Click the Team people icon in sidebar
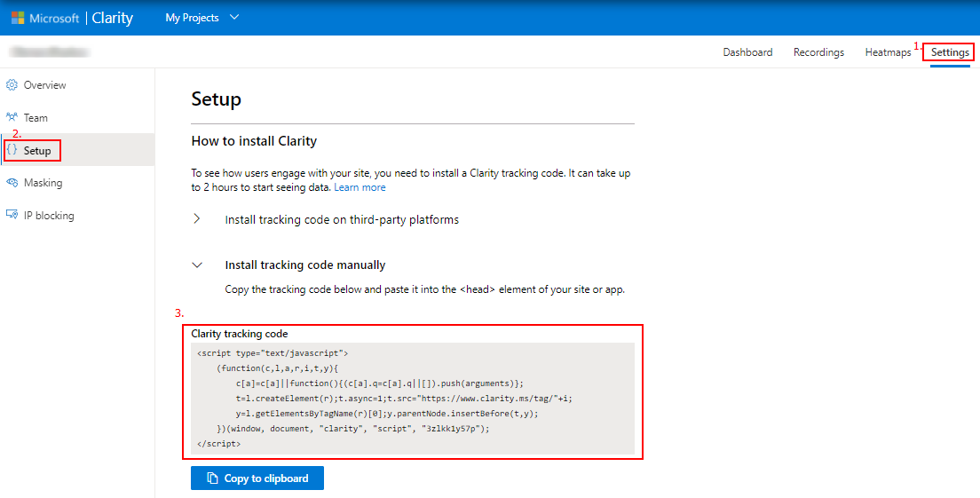 pyautogui.click(x=12, y=117)
